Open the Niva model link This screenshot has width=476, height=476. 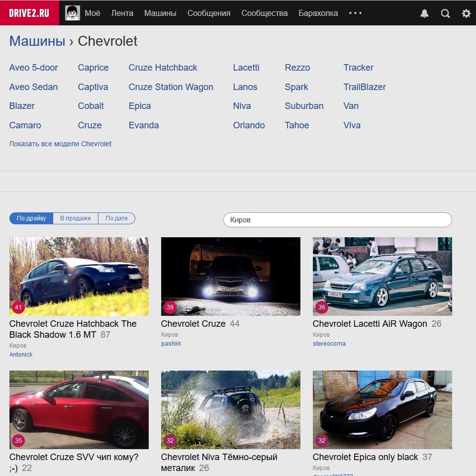242,106
